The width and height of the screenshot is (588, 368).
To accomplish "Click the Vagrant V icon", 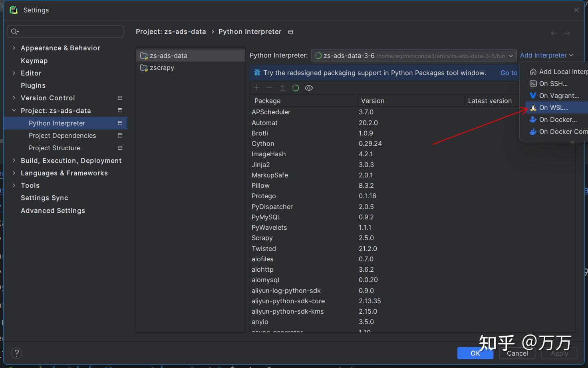I will (533, 95).
